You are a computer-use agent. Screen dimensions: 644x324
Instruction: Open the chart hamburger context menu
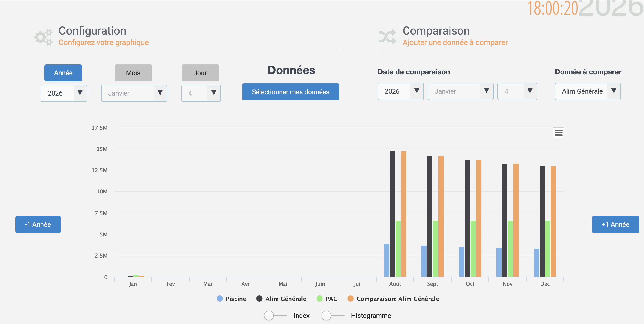(558, 133)
